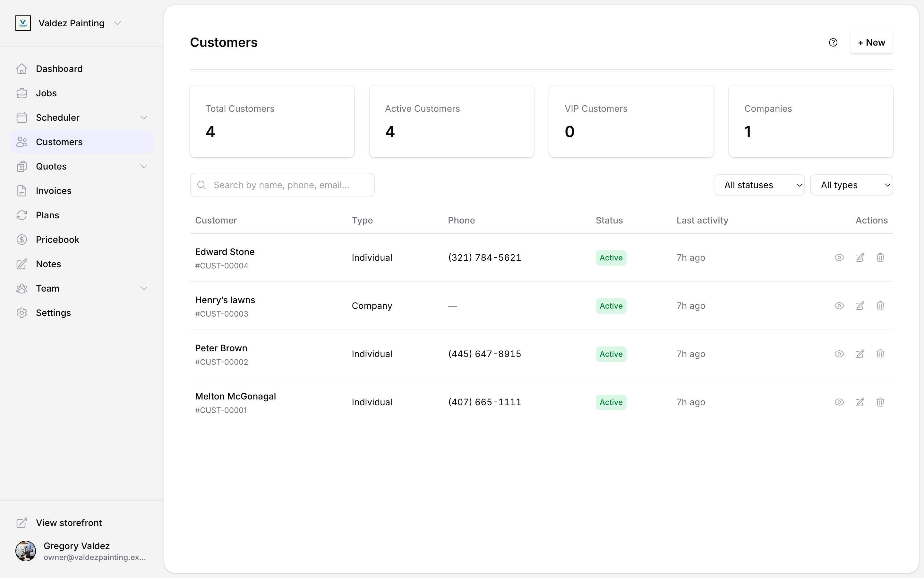Edit Melton McGonagal's record

860,402
